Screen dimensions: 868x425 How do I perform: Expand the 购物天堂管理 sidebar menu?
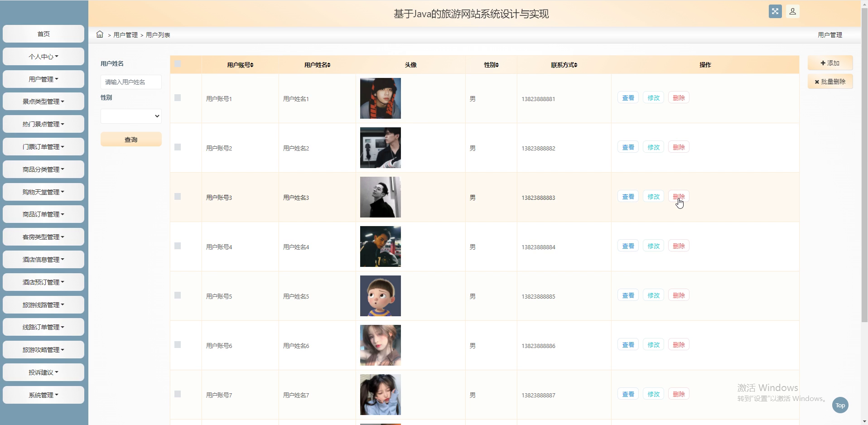pyautogui.click(x=43, y=192)
